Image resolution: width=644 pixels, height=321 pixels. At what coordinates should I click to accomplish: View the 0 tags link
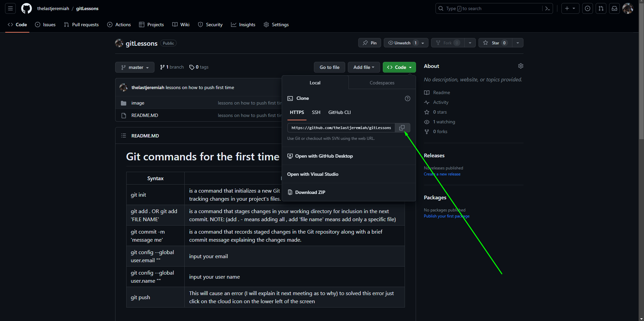199,67
